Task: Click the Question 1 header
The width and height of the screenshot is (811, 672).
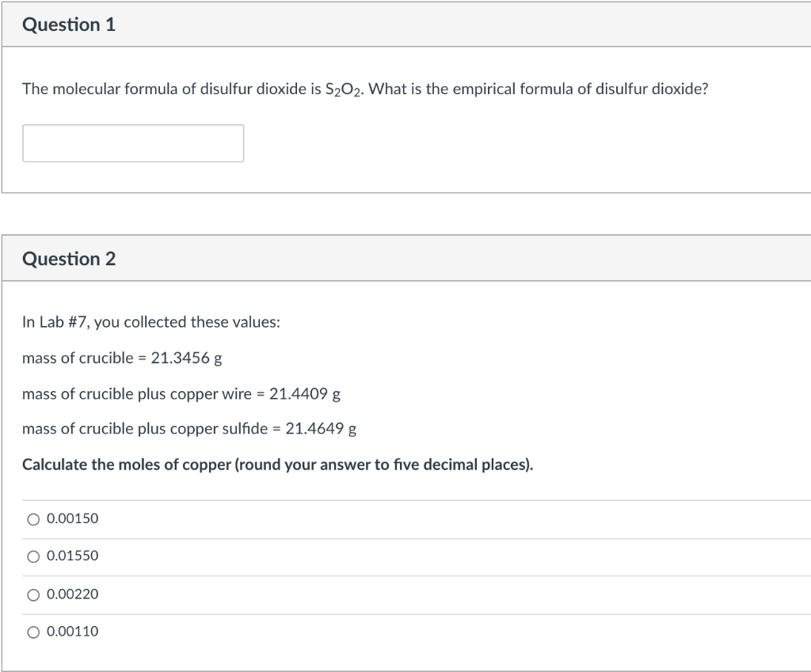Action: click(68, 25)
